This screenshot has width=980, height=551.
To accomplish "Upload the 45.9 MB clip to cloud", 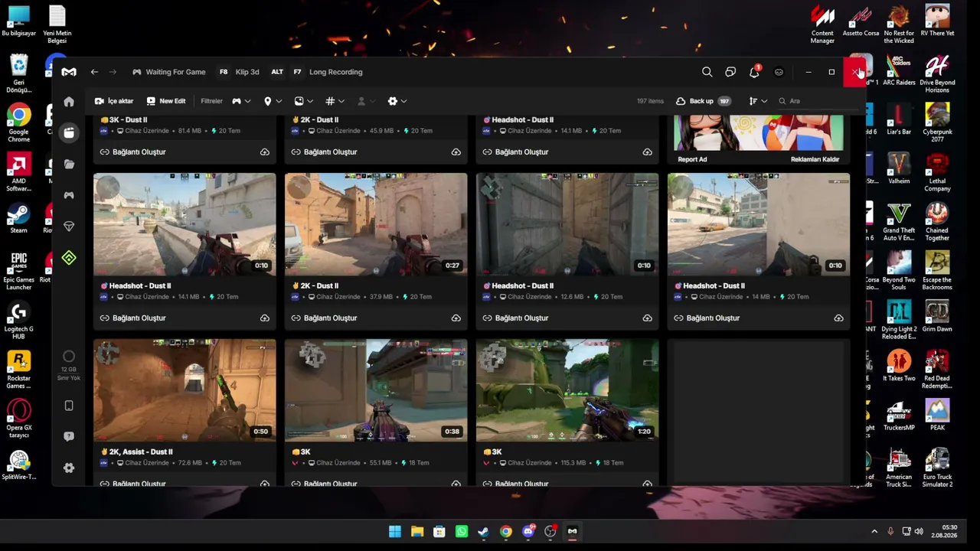I will (456, 152).
